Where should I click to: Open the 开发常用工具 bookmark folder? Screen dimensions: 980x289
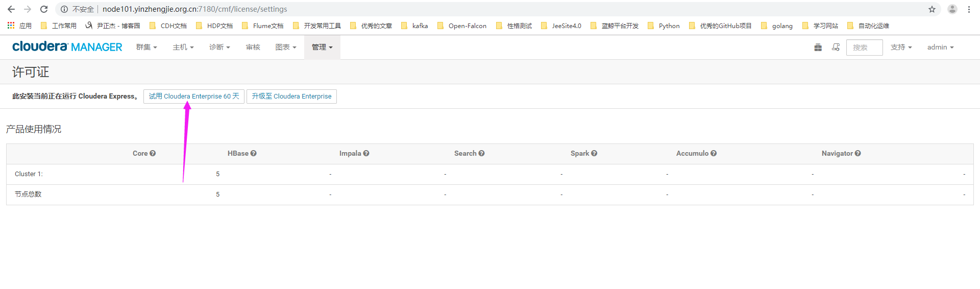point(317,26)
